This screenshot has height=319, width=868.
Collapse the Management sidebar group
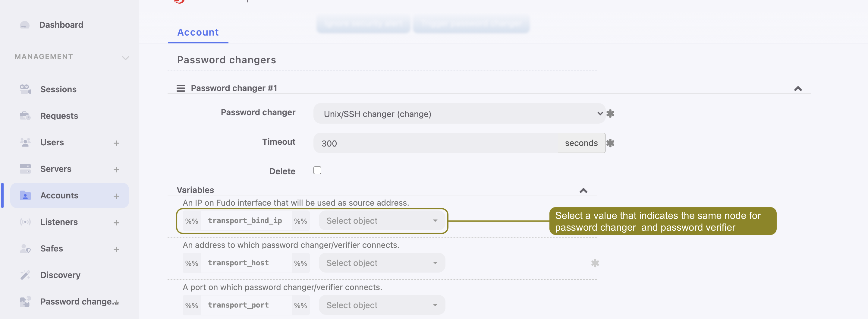tap(125, 57)
